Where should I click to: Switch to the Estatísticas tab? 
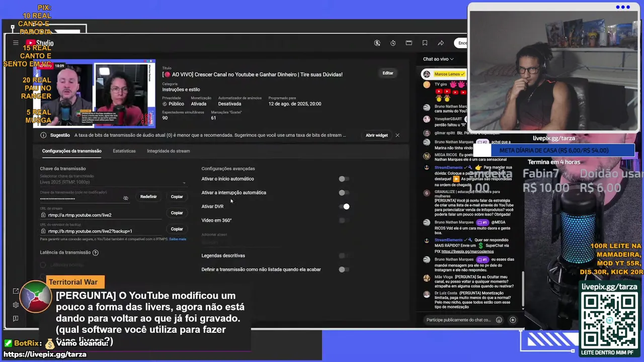tap(124, 151)
